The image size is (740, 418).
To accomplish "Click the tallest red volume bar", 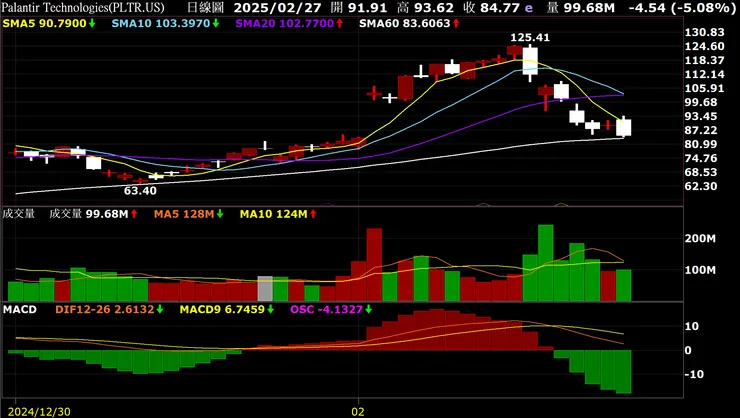I will click(374, 265).
